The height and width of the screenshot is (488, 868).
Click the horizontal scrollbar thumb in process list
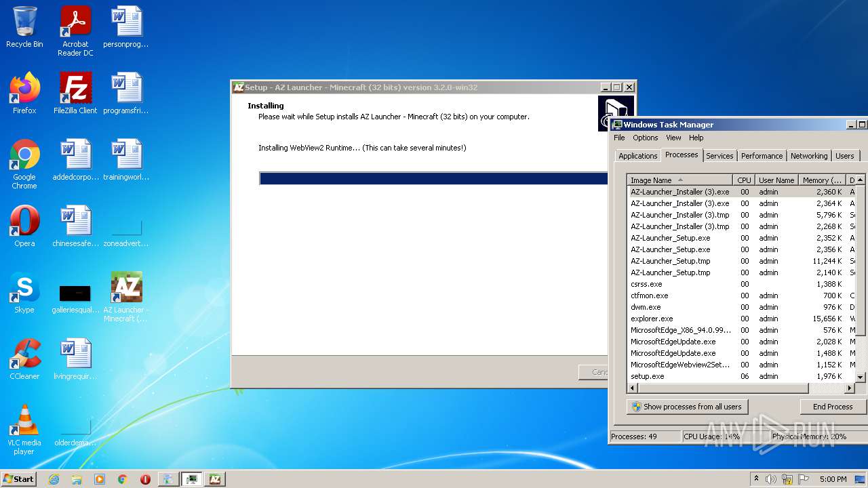(x=724, y=388)
